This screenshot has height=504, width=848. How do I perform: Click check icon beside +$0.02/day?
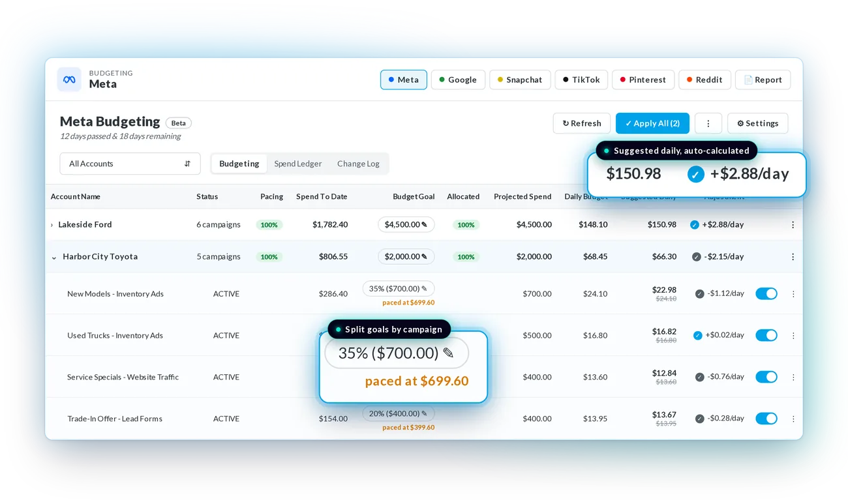[x=698, y=336]
